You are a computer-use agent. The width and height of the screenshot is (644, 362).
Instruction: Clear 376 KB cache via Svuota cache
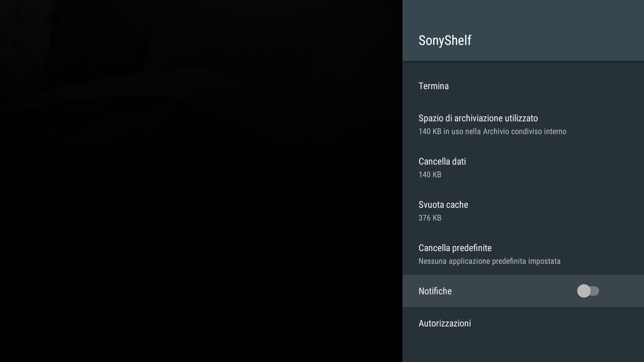(x=443, y=204)
